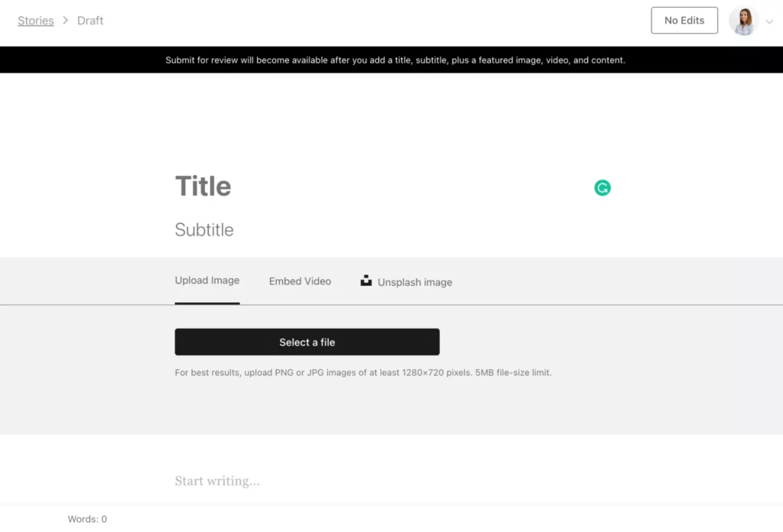
Task: Click the No Edits button
Action: click(x=684, y=20)
